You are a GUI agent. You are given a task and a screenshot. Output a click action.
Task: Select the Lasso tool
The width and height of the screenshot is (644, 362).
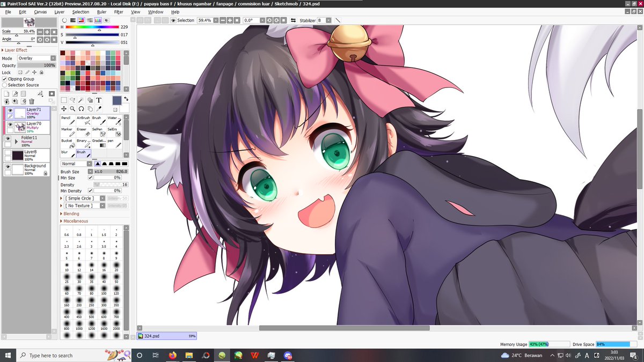pos(72,100)
